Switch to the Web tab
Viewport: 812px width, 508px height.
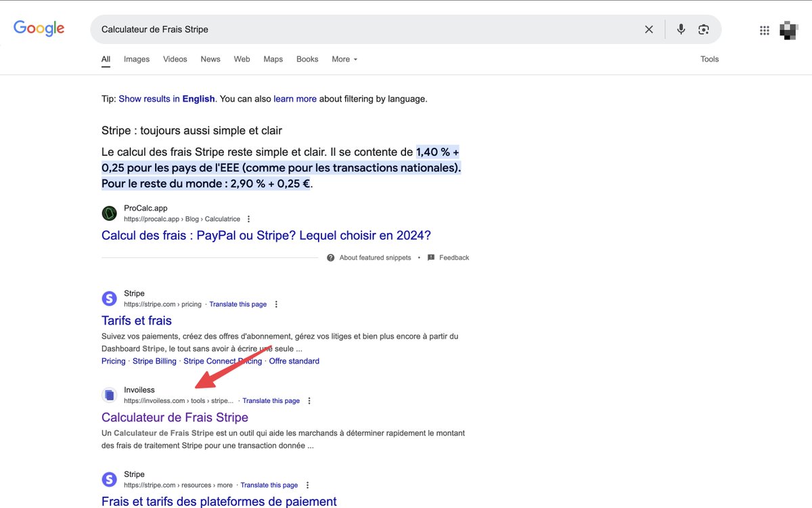tap(242, 59)
